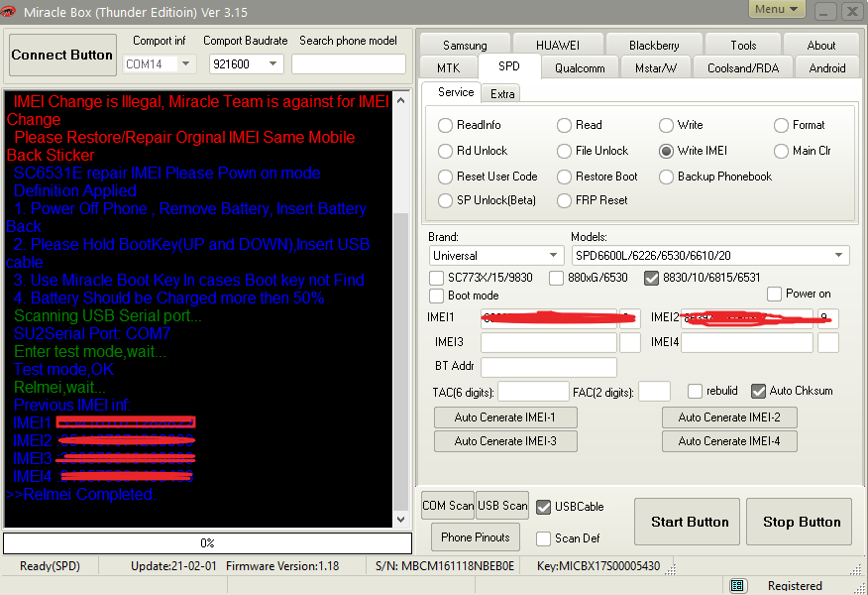Select the Reset User Code radio option
Image resolution: width=868 pixels, height=595 pixels.
pos(445,177)
